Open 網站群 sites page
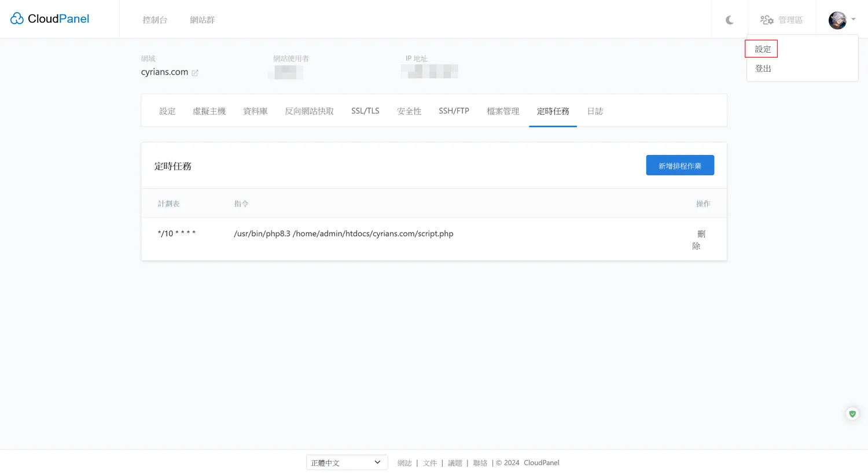This screenshot has height=475, width=868. (x=202, y=20)
